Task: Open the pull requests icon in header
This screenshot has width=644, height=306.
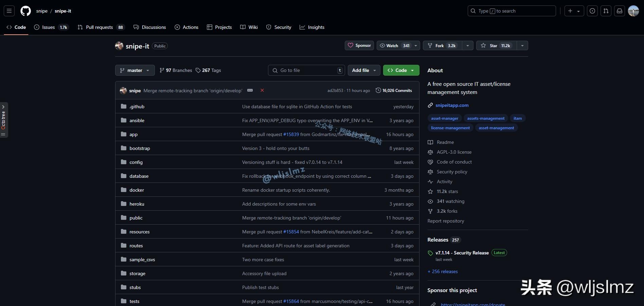Action: pos(606,11)
